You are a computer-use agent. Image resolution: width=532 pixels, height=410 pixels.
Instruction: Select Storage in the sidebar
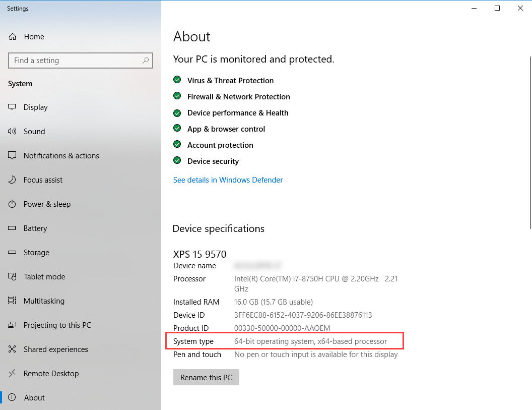pos(81,252)
